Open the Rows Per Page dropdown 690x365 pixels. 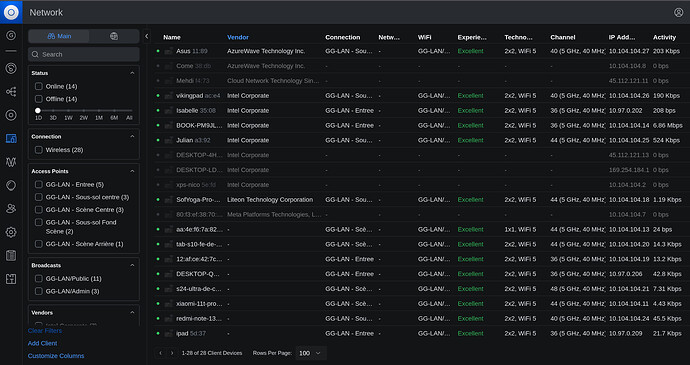311,353
